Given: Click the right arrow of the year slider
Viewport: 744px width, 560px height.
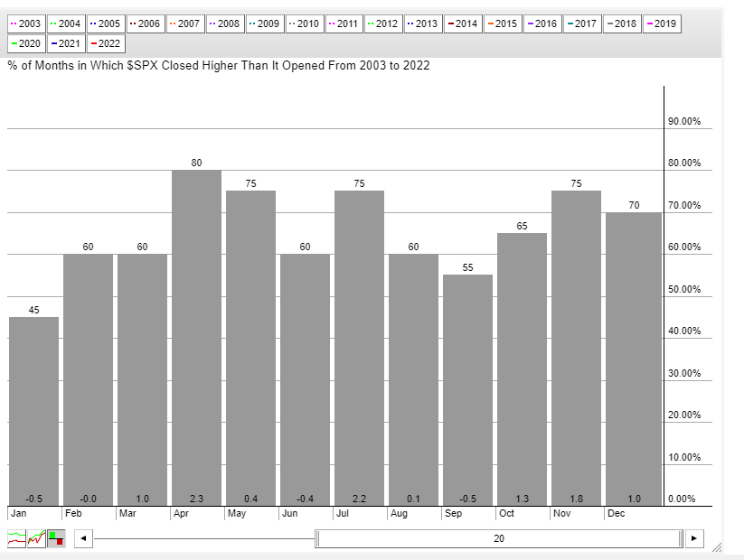Looking at the screenshot, I should click(x=694, y=538).
